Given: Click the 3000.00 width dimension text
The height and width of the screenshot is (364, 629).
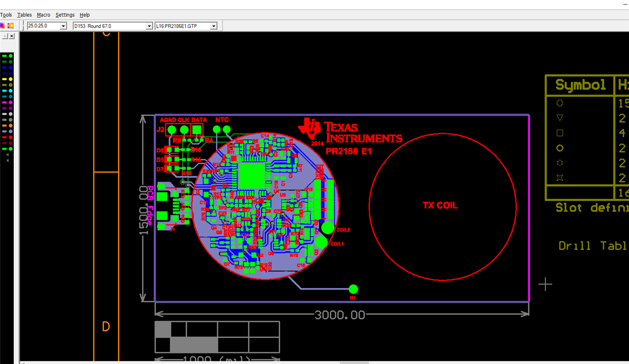Looking at the screenshot, I should coord(340,315).
